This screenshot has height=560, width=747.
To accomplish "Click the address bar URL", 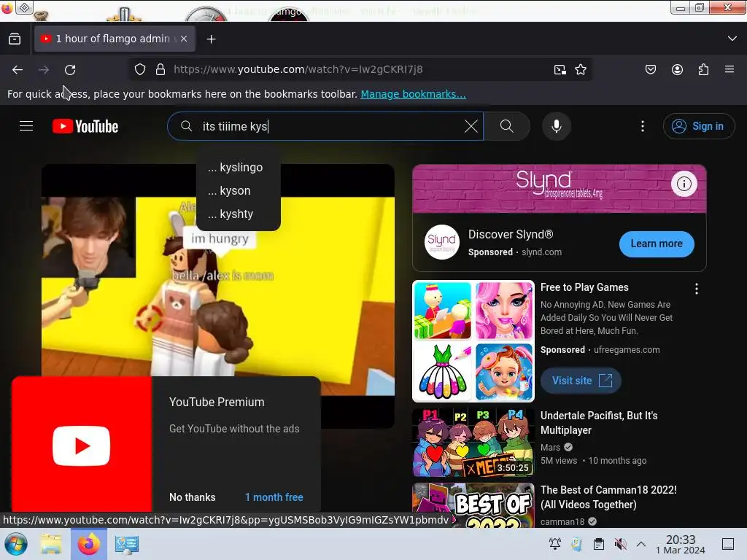I will pyautogui.click(x=298, y=69).
